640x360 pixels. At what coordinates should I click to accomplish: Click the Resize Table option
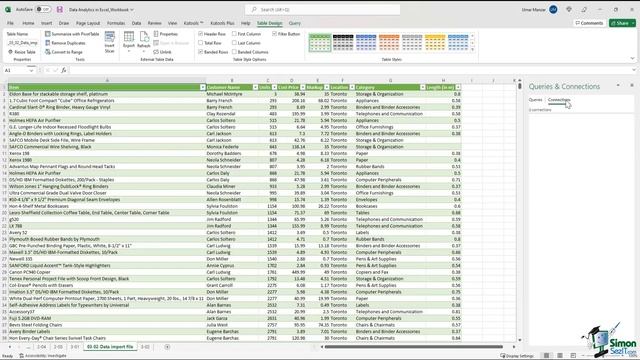point(22,52)
